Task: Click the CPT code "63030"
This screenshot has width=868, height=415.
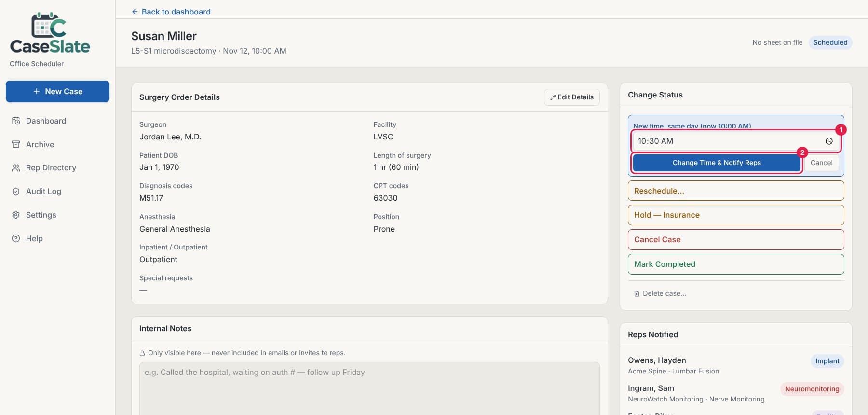Action: click(385, 198)
